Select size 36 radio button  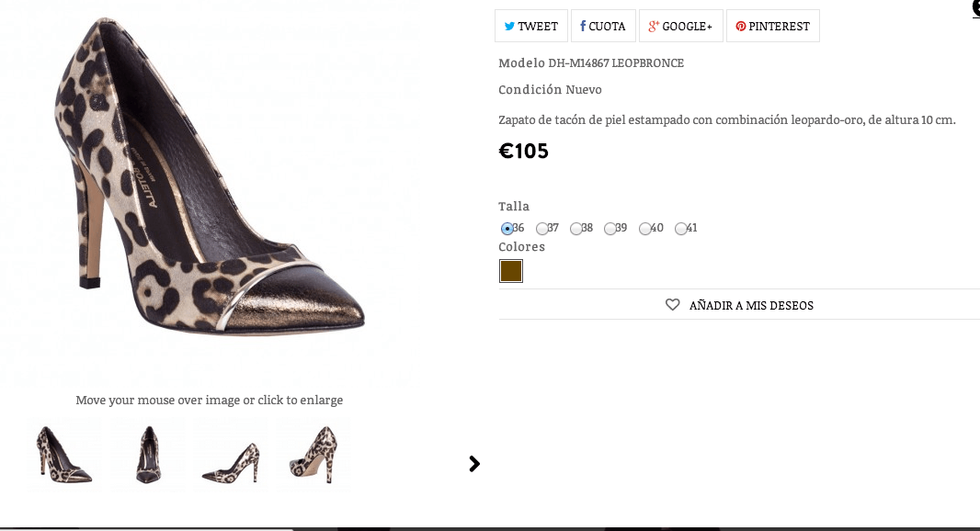[x=507, y=229]
